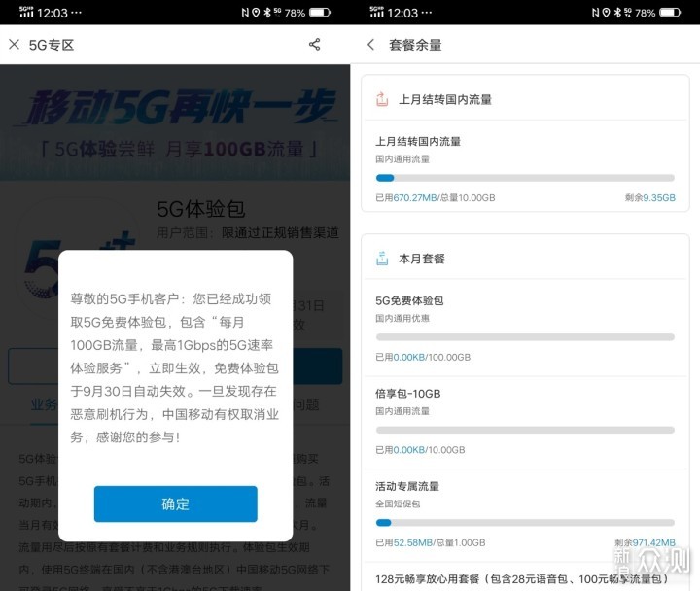
Task: Tap the NFC icon in left status bar
Action: (244, 13)
